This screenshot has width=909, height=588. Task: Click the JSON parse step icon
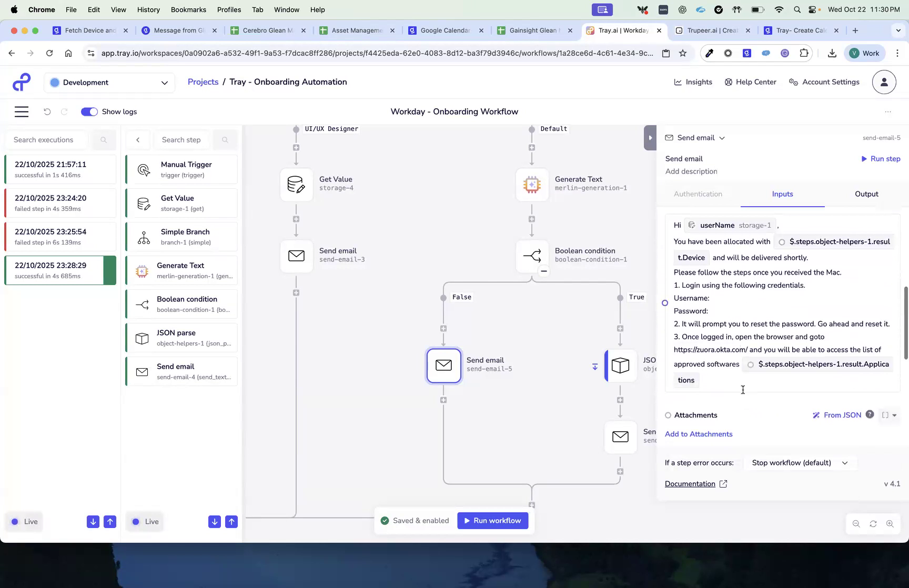click(x=141, y=337)
